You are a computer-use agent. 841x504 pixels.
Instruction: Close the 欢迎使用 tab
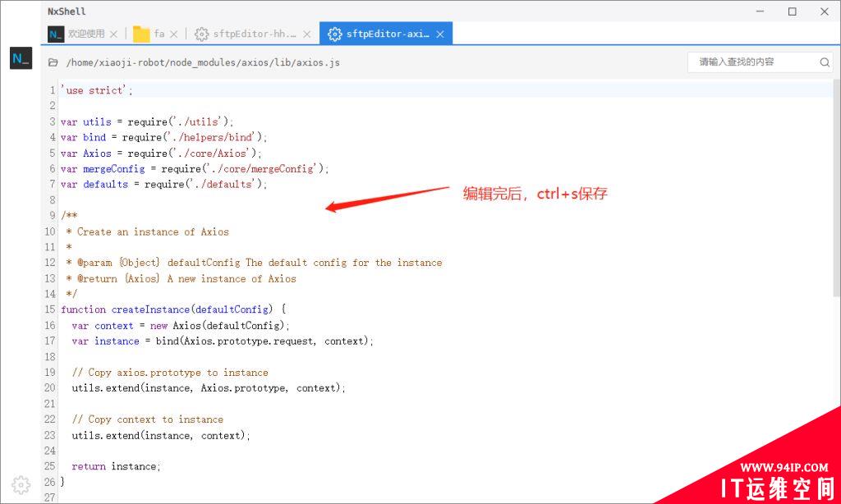pyautogui.click(x=113, y=34)
